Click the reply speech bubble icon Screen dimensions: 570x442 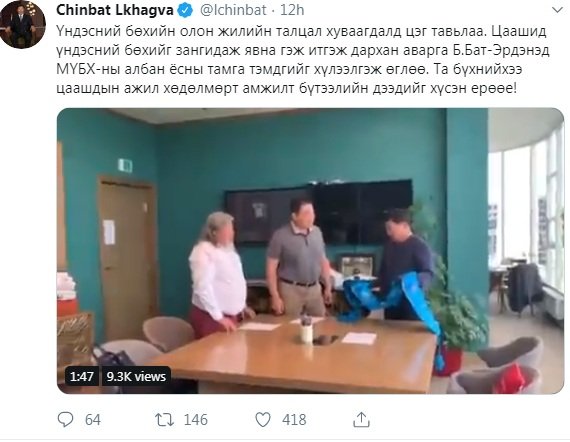coord(65,420)
